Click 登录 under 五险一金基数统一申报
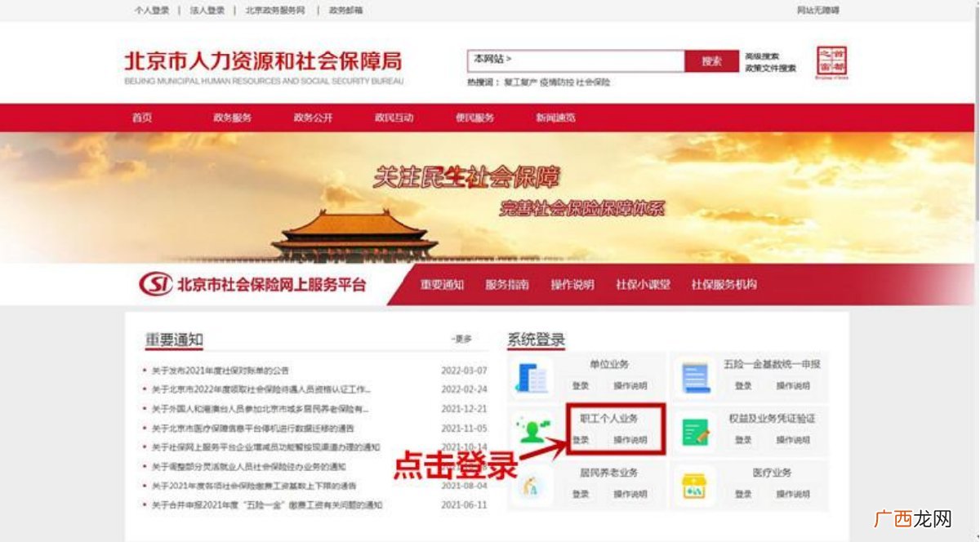Screen dimensions: 980x542 [x=743, y=386]
